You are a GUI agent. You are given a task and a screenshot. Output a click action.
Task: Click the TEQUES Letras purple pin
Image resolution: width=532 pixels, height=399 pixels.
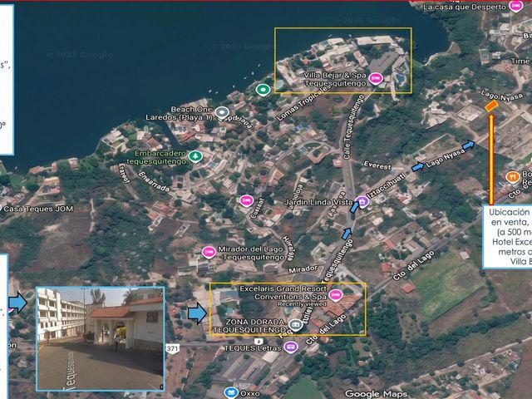point(291,347)
